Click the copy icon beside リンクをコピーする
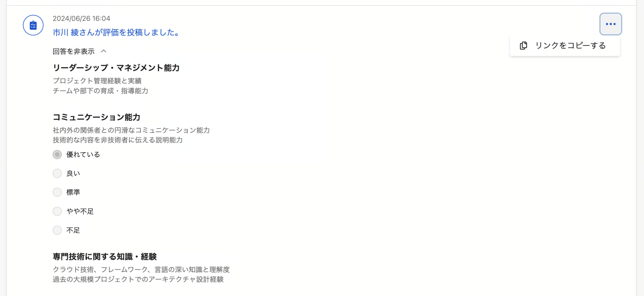 (x=523, y=46)
